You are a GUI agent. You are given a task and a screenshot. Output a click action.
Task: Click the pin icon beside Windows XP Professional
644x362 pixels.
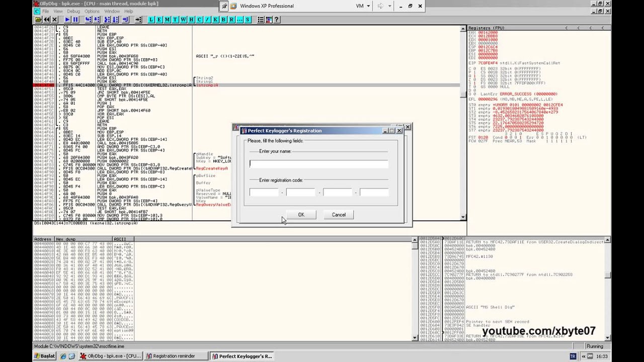(x=224, y=6)
